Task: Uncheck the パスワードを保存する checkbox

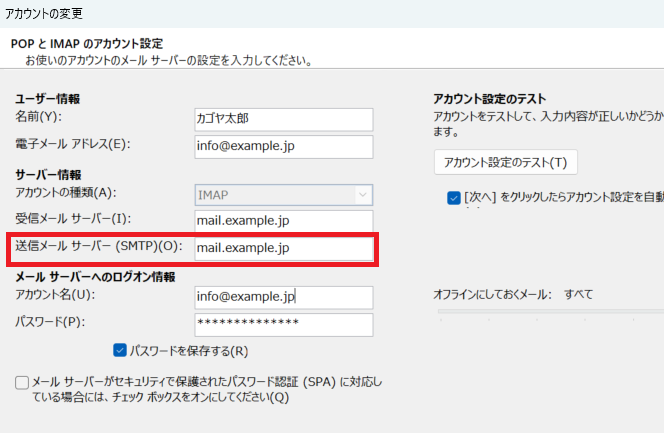Action: (120, 350)
